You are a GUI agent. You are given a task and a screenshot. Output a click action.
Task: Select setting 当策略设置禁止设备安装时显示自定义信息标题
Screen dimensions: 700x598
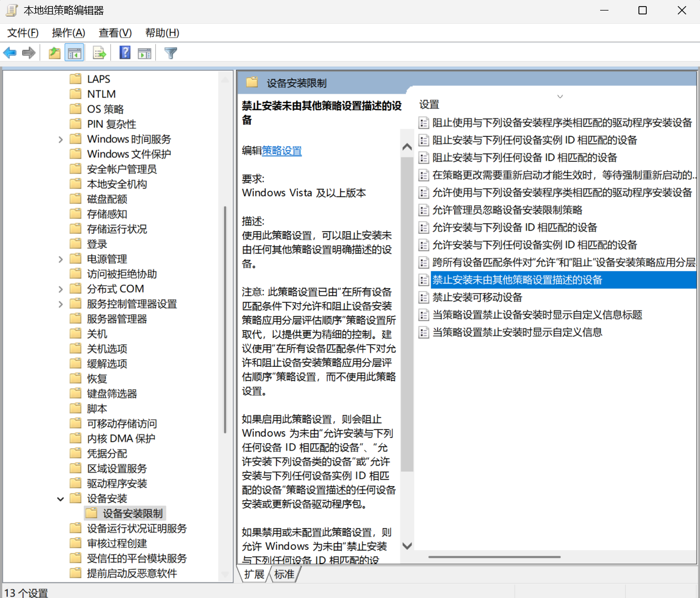pyautogui.click(x=537, y=315)
